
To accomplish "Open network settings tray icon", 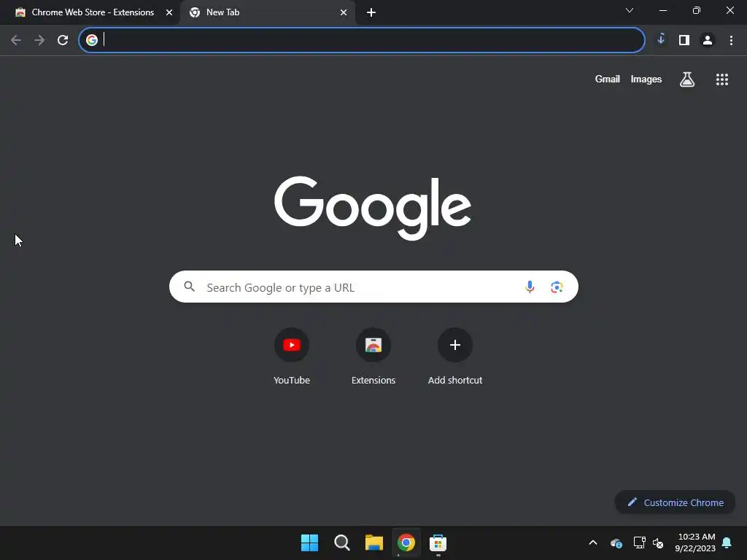I will tap(639, 542).
